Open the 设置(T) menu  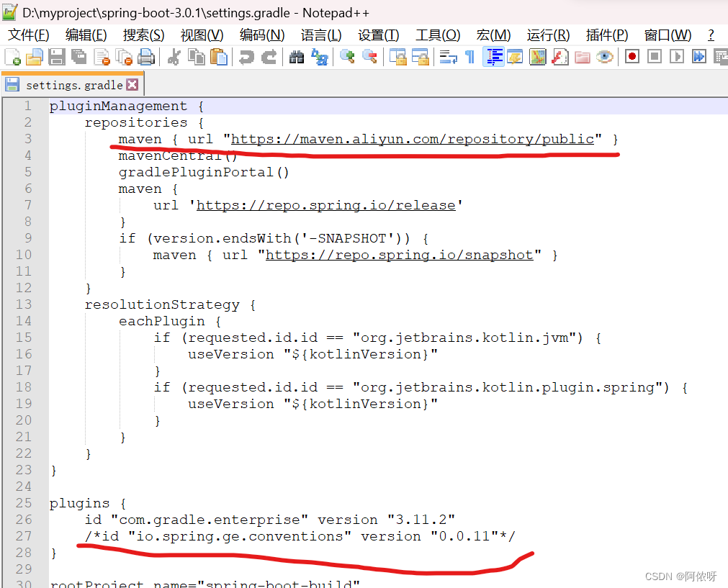(378, 35)
